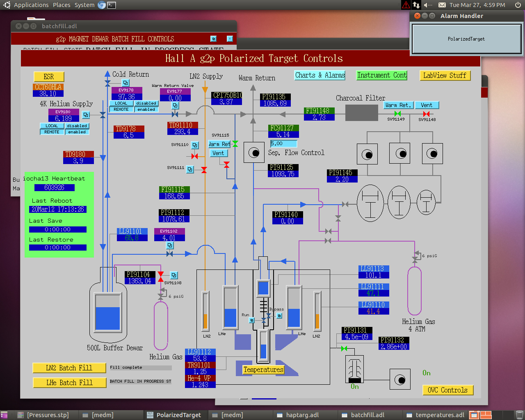
Task: Open the Temperatures button
Action: (x=263, y=370)
